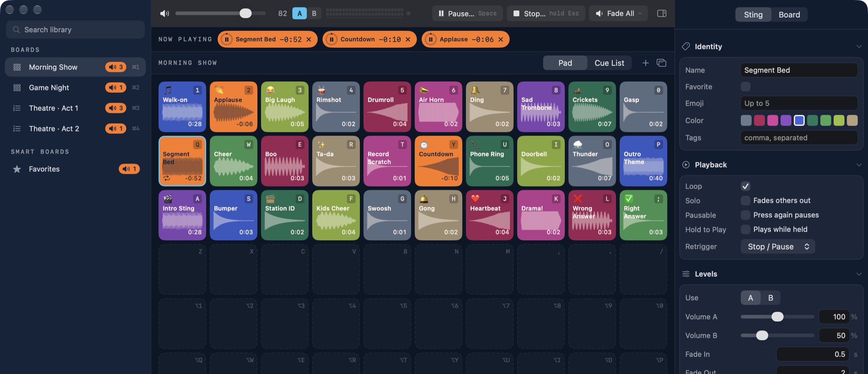Switch inspector to the Board tab
868x374 pixels.
(x=789, y=14)
